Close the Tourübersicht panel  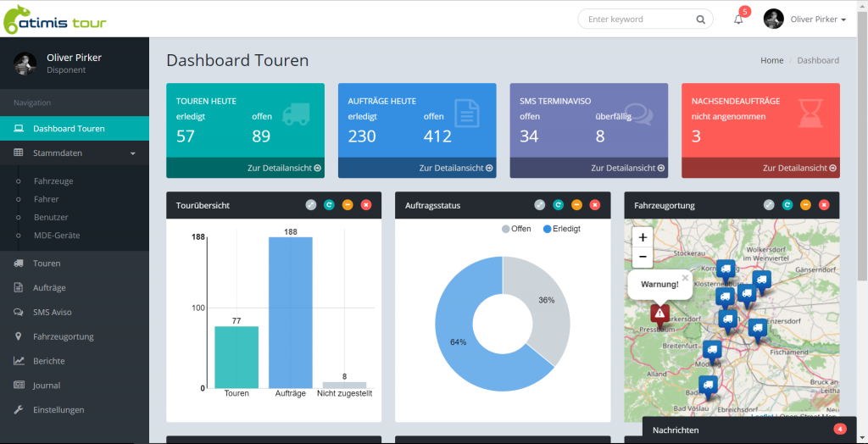(x=366, y=205)
